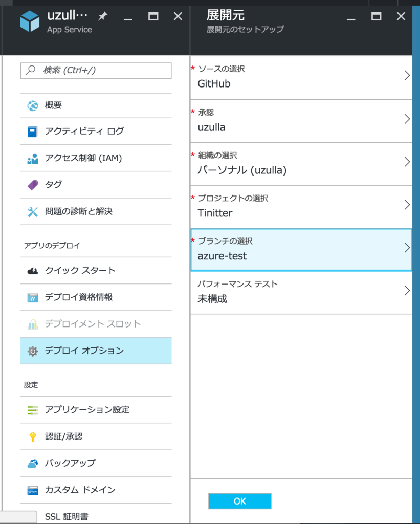
Task: Select デプロイ オプション entry
Action: point(96,351)
